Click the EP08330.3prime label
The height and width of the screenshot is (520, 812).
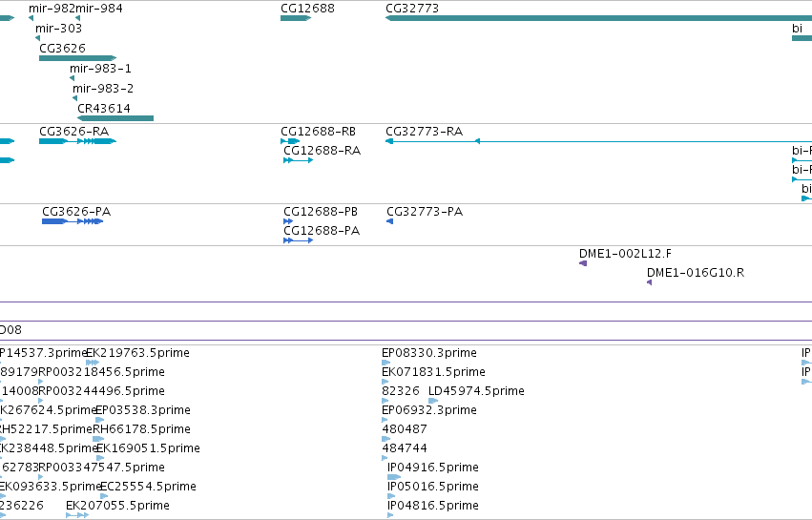point(429,353)
